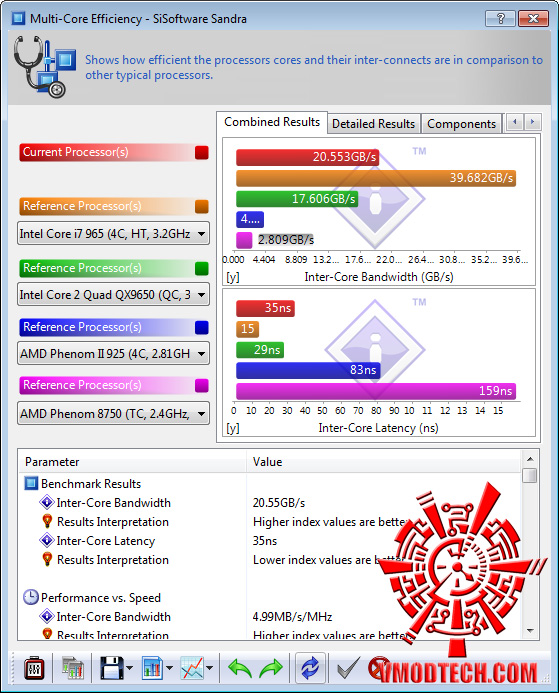This screenshot has height=693, width=559.
Task: Open the Detailed Results tab
Action: (373, 124)
